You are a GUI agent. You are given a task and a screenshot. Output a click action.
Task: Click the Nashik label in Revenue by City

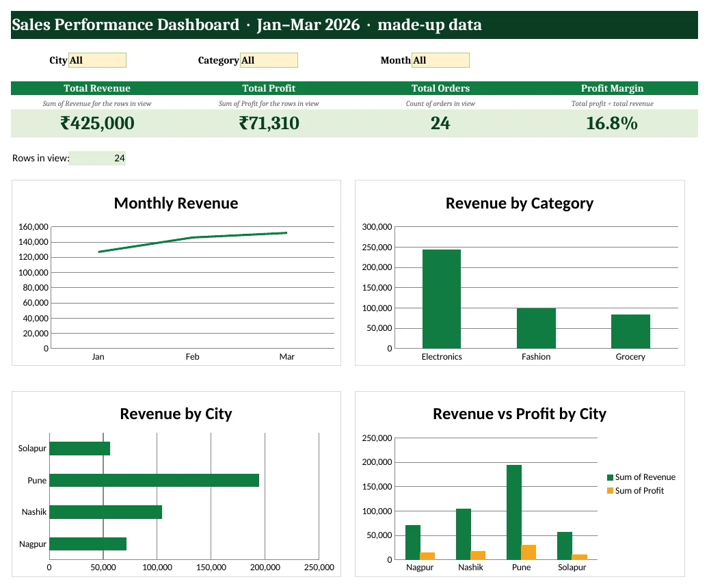pyautogui.click(x=34, y=512)
